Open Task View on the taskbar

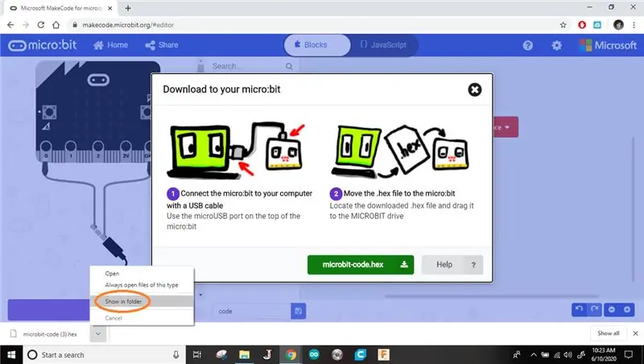coord(197,354)
